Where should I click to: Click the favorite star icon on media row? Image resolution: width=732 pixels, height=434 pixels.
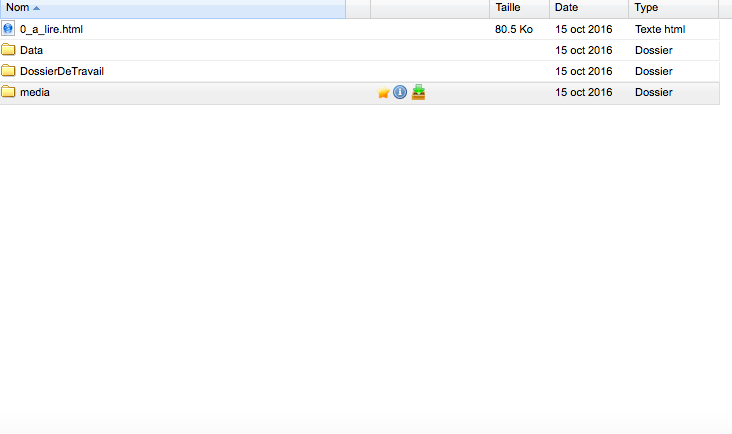(x=383, y=92)
